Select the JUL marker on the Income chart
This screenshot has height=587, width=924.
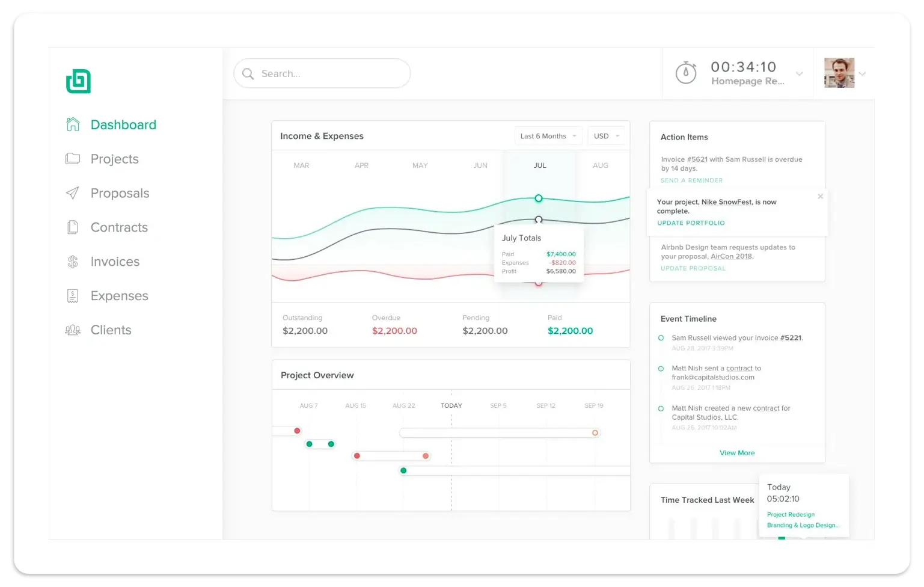(x=539, y=165)
